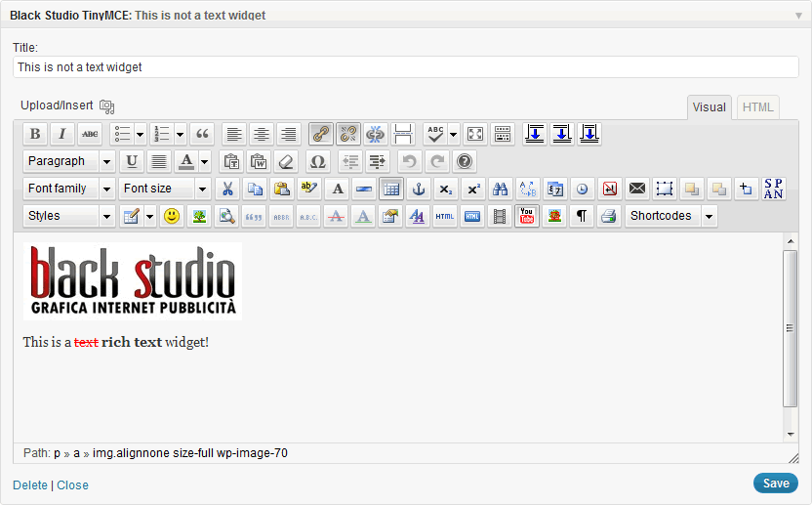Apply subscript formatting

tap(446, 189)
